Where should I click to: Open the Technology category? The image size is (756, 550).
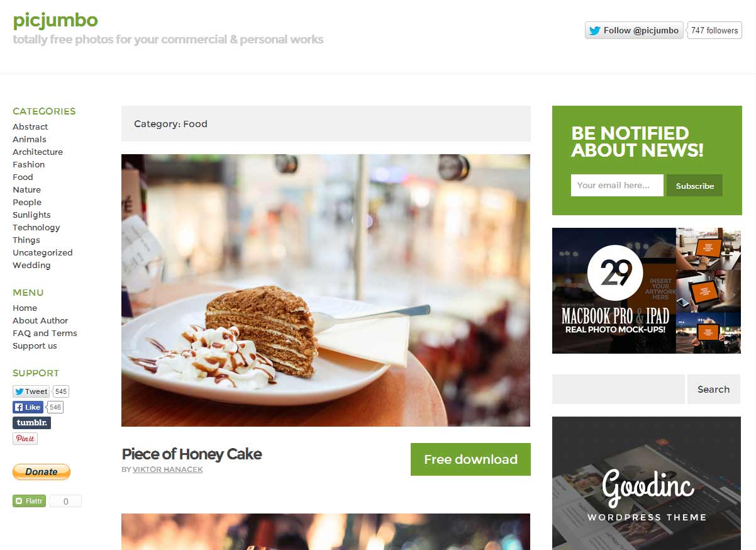36,227
